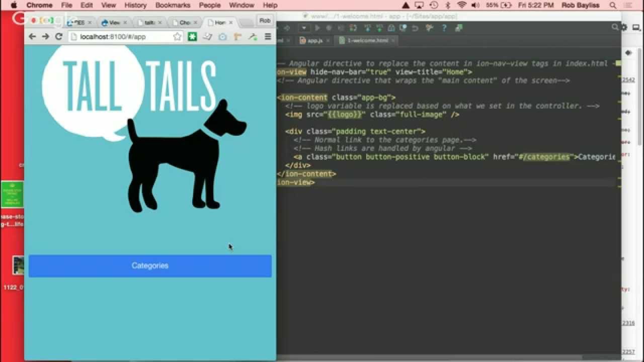Open the Chrome hamburger menu
This screenshot has width=644, height=362.
point(268,37)
